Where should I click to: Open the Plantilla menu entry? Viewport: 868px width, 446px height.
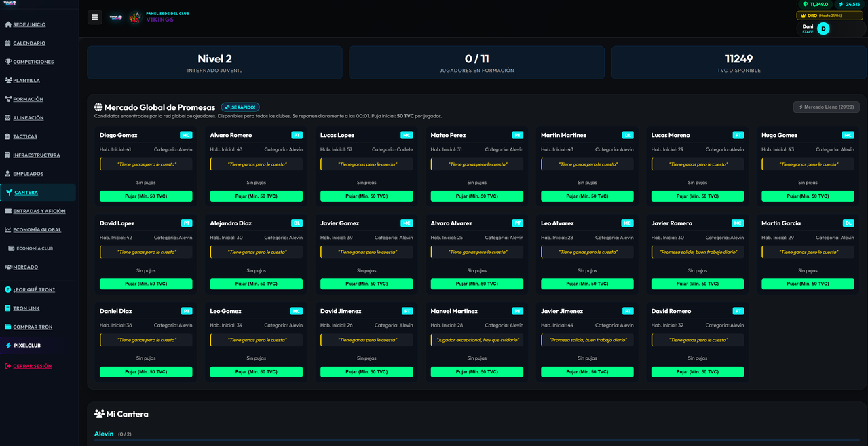pyautogui.click(x=26, y=80)
